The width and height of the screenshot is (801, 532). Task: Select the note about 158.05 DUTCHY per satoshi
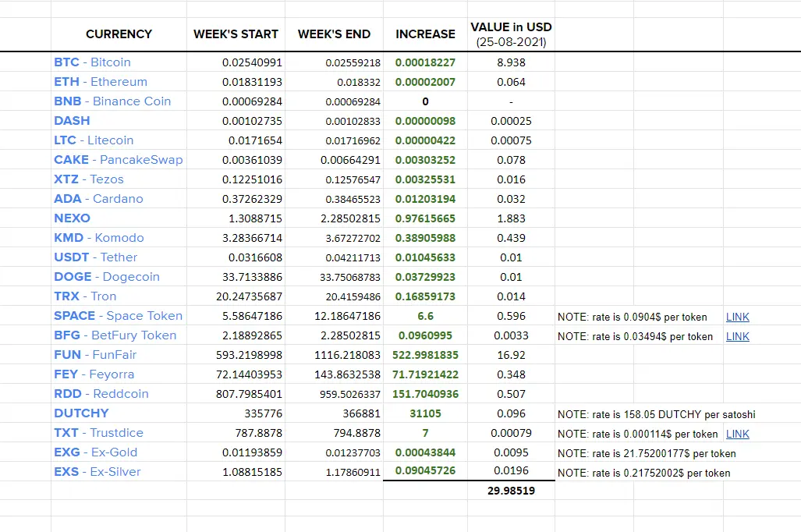click(657, 414)
